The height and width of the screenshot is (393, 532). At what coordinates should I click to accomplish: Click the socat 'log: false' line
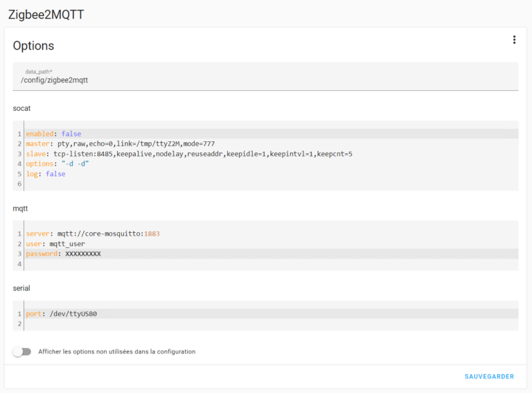[x=46, y=174]
